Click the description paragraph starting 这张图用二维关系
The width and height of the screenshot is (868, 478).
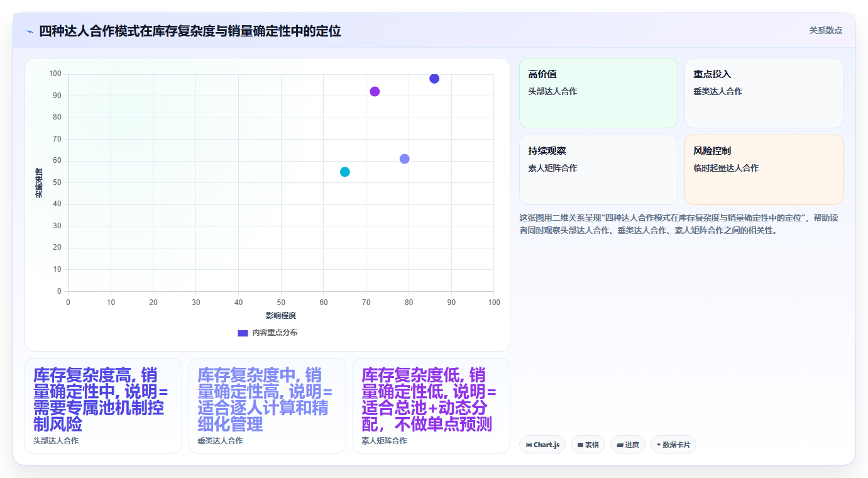click(x=679, y=224)
